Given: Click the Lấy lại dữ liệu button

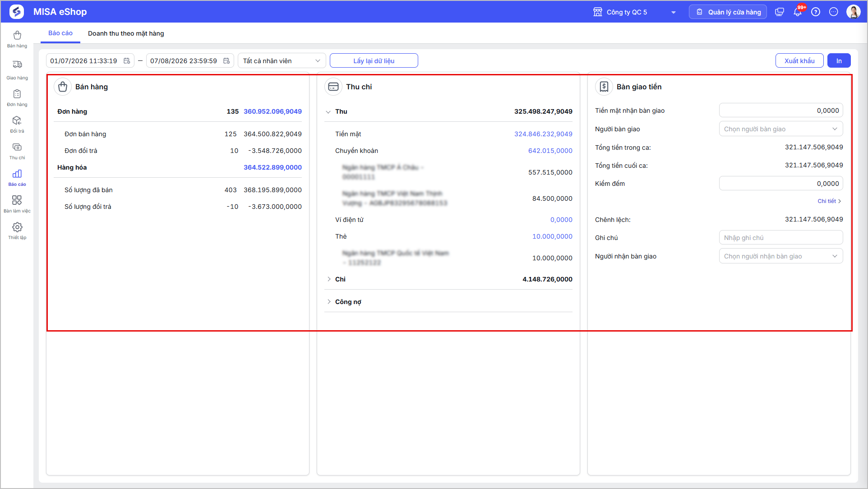Looking at the screenshot, I should coord(374,61).
